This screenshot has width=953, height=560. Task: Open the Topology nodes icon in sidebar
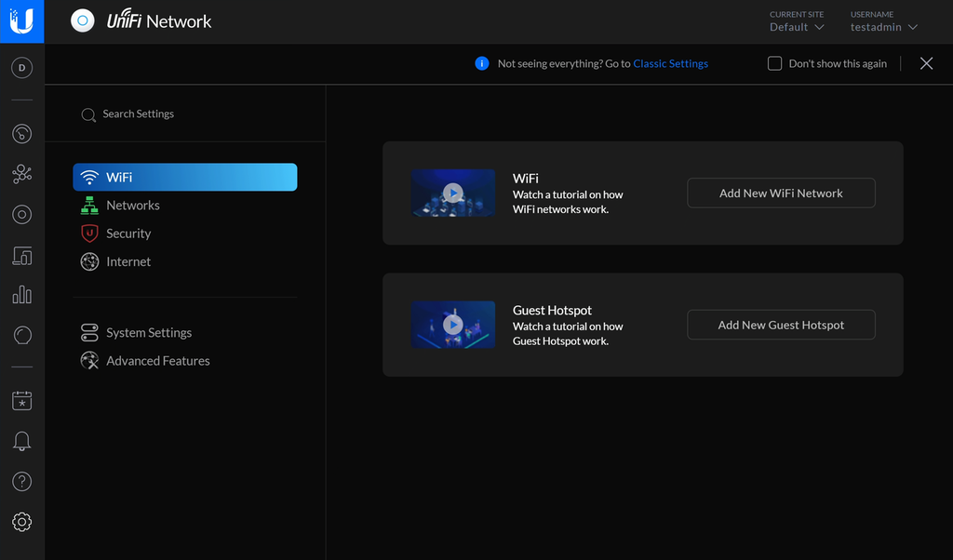point(22,174)
